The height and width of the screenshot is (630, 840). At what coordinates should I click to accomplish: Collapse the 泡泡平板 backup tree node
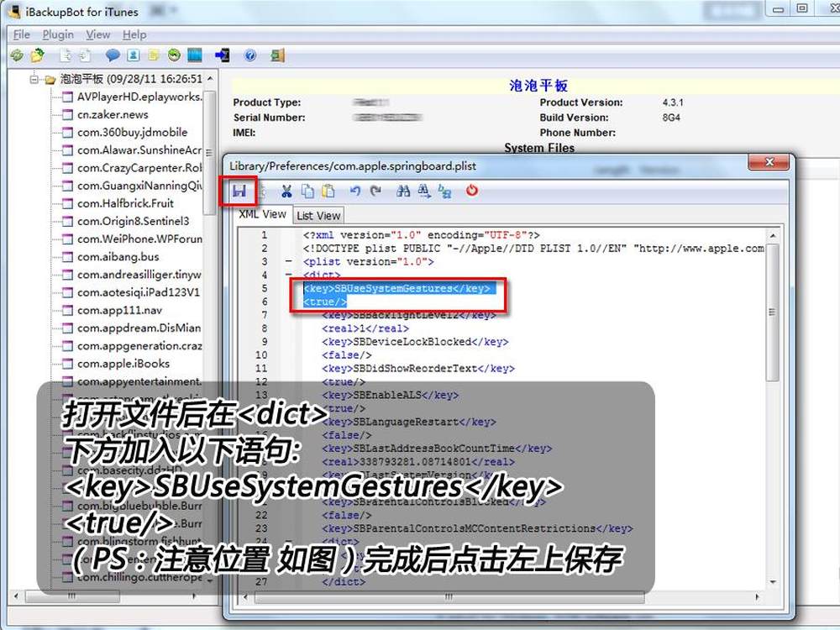34,79
